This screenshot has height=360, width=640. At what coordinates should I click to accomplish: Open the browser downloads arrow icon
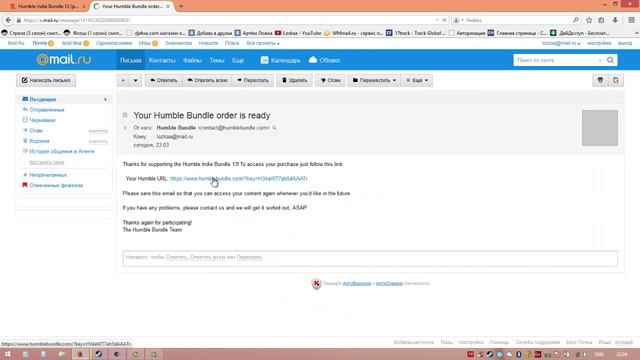pyautogui.click(x=615, y=20)
